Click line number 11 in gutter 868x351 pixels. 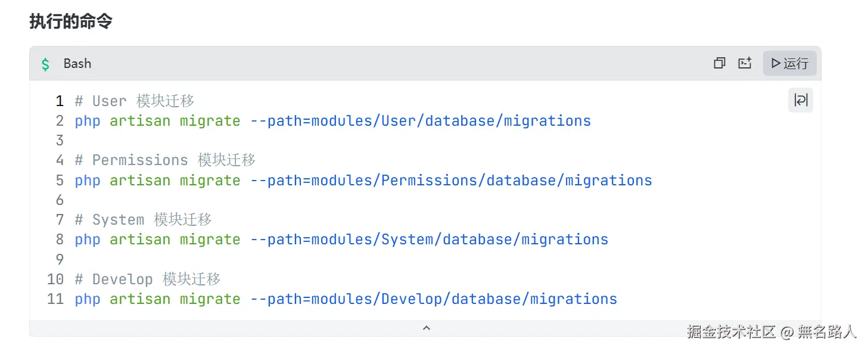55,299
